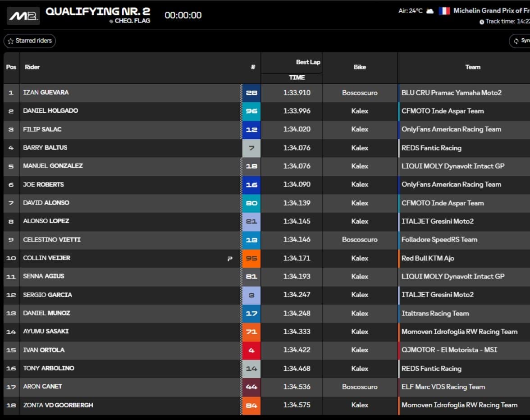Select rider IZAN GUEVARA
The image size is (530, 420).
(46, 92)
